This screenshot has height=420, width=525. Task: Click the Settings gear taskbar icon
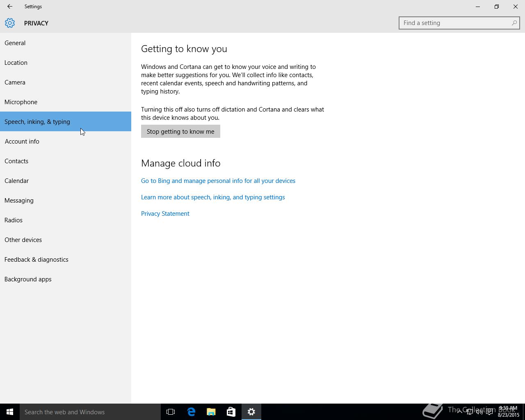tap(251, 412)
